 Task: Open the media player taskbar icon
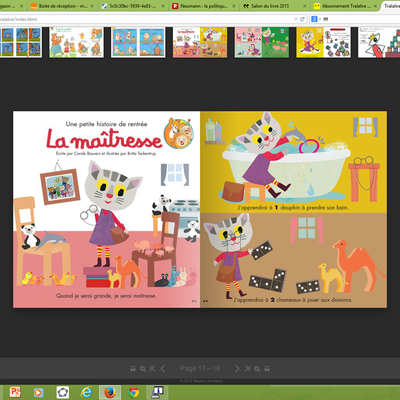[38, 392]
